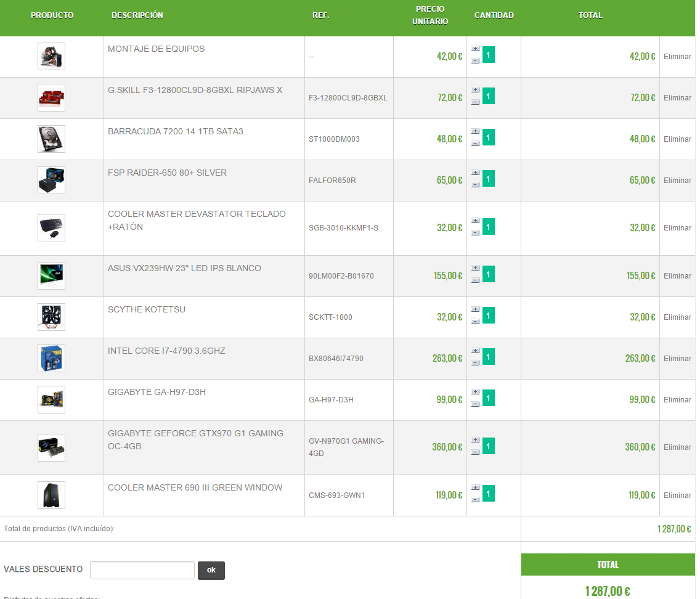Decrease quantity of ASUS VX239HW monitor

pyautogui.click(x=475, y=280)
